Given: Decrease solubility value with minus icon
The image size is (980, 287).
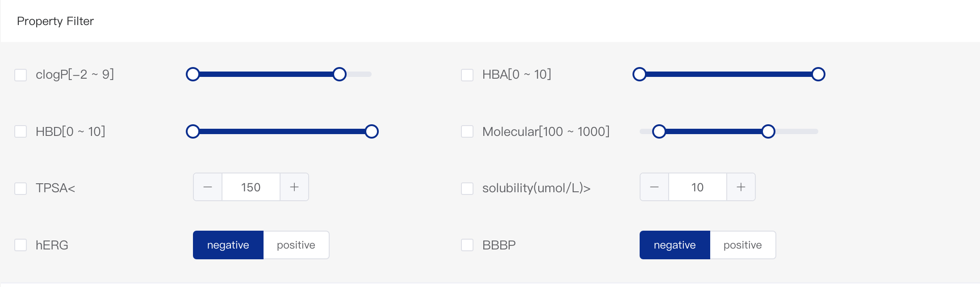Looking at the screenshot, I should [x=654, y=187].
